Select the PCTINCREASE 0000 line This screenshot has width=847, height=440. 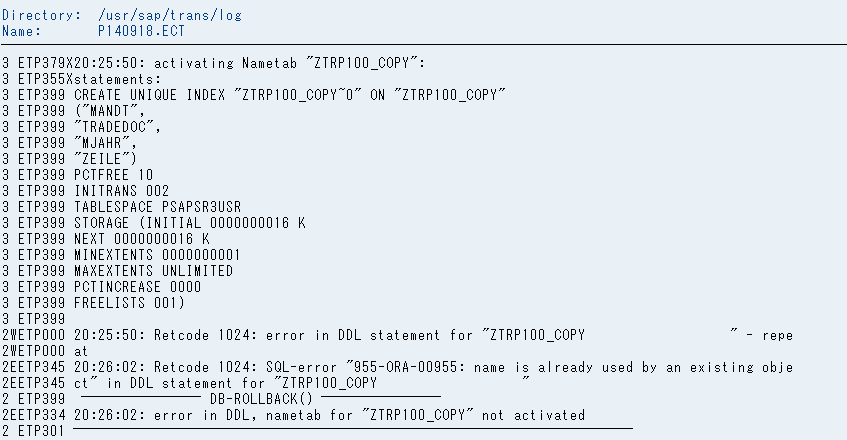click(x=102, y=287)
